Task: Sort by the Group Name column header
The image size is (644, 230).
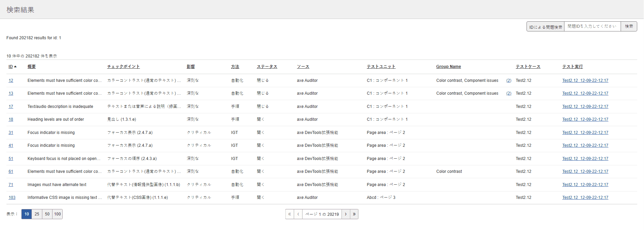Action: (x=448, y=67)
